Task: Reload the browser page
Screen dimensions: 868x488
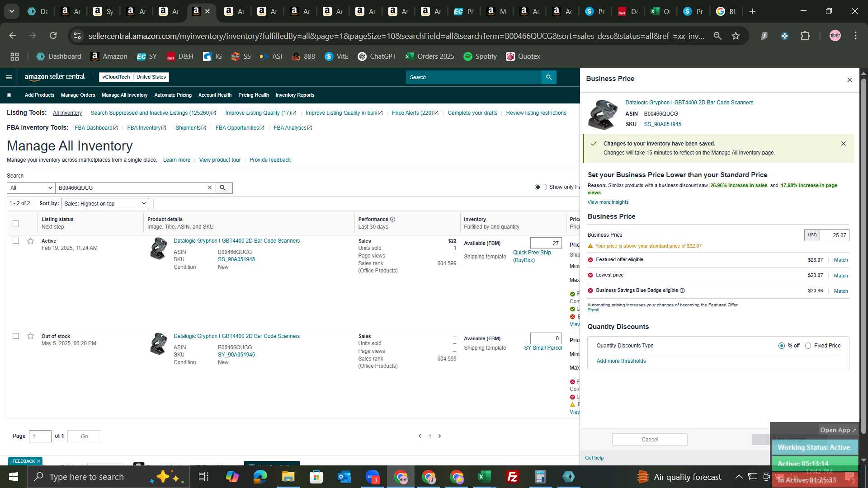Action: (53, 36)
